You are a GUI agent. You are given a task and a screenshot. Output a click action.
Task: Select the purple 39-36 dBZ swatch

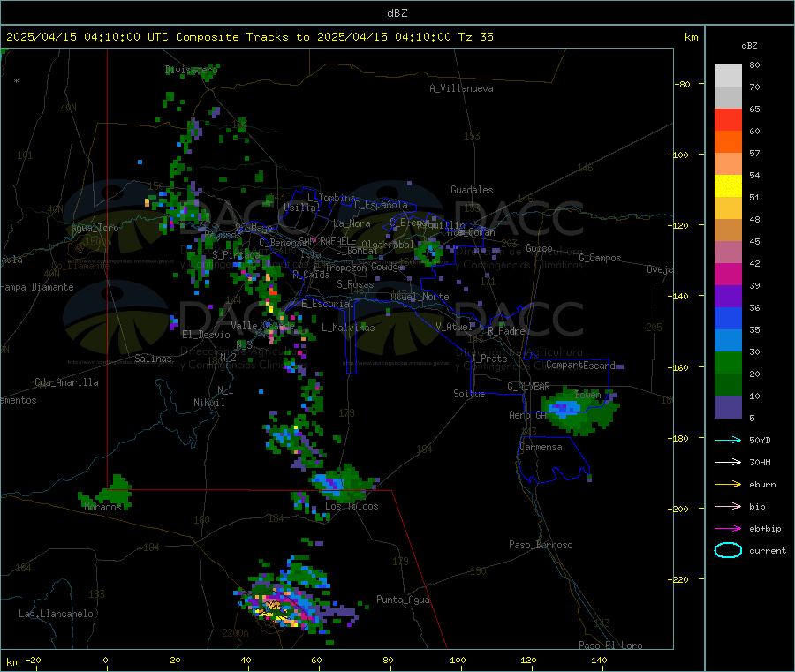[x=728, y=297]
